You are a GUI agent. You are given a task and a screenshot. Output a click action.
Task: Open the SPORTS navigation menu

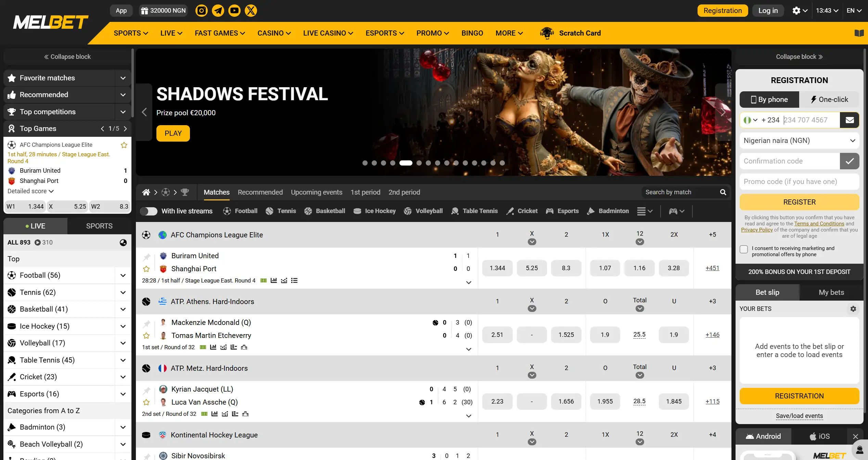click(131, 33)
